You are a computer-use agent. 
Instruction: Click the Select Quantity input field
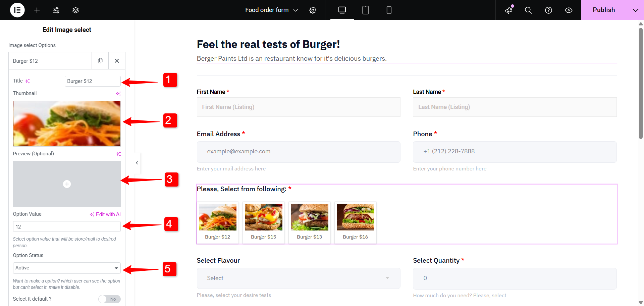point(515,278)
